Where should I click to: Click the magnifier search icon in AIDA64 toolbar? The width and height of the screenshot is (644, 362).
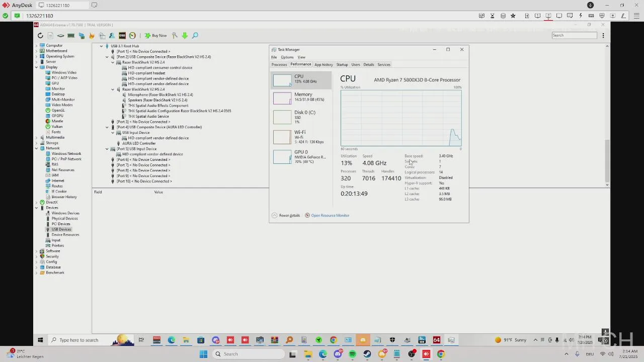tap(195, 36)
